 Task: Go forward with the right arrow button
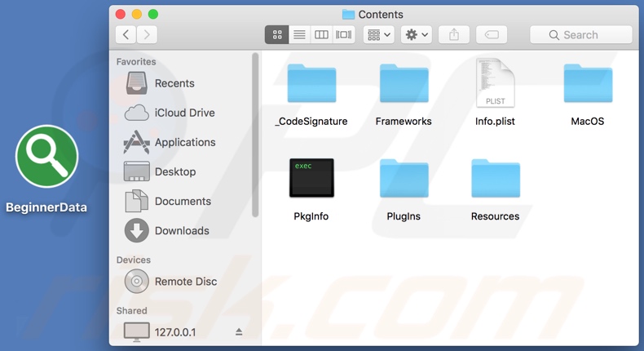click(147, 34)
